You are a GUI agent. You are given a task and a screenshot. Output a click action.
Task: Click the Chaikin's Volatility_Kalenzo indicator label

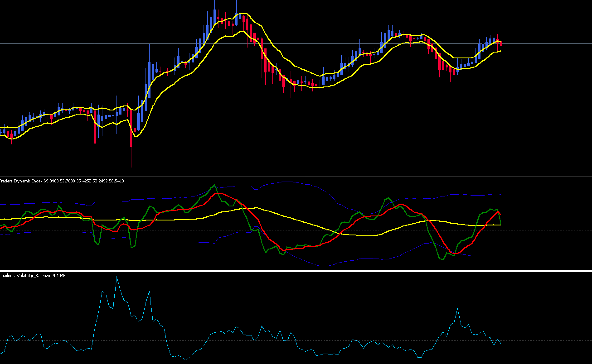25,275
